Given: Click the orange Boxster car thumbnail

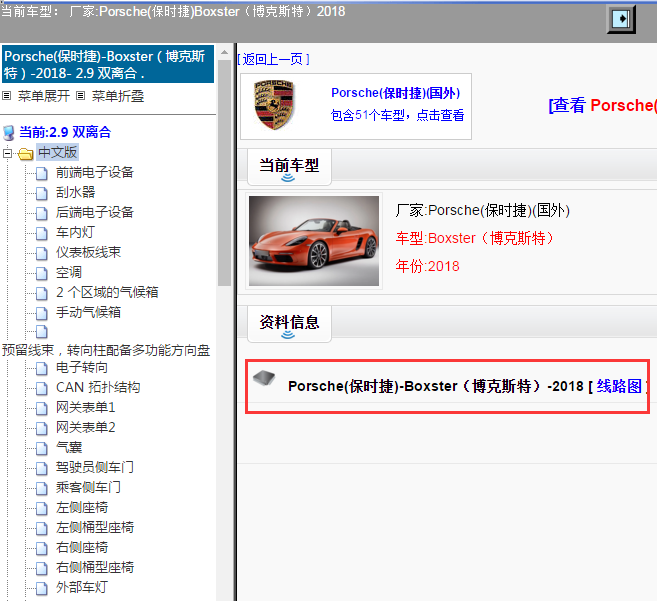Looking at the screenshot, I should (x=314, y=241).
